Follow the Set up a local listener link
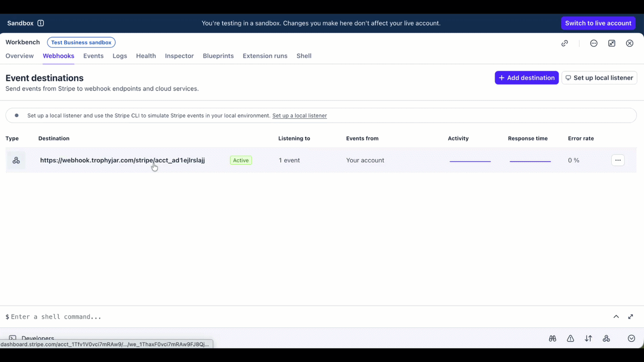 pos(299,116)
